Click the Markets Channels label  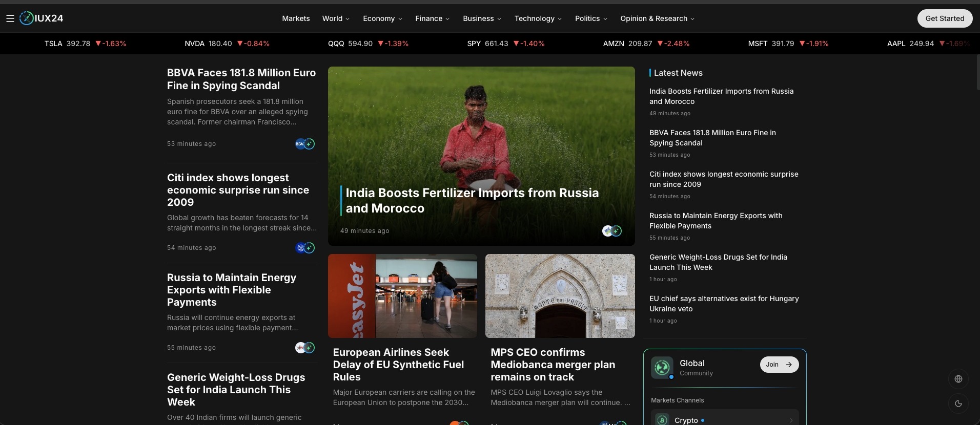pyautogui.click(x=677, y=400)
